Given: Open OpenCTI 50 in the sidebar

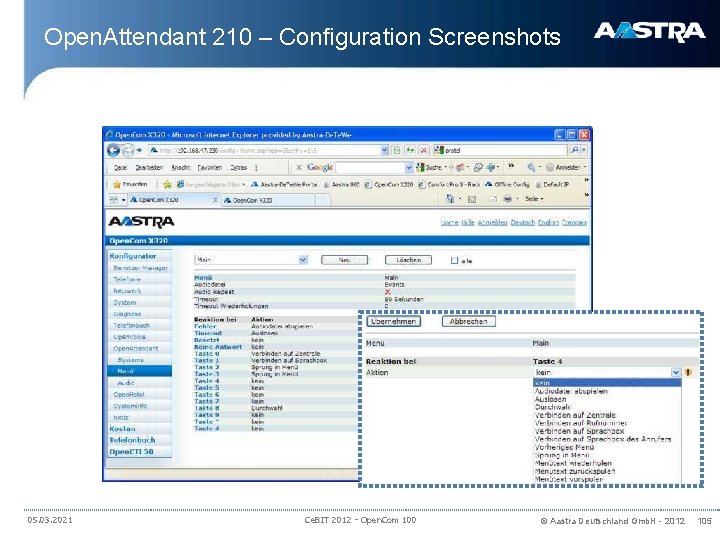Looking at the screenshot, I should pos(131,452).
